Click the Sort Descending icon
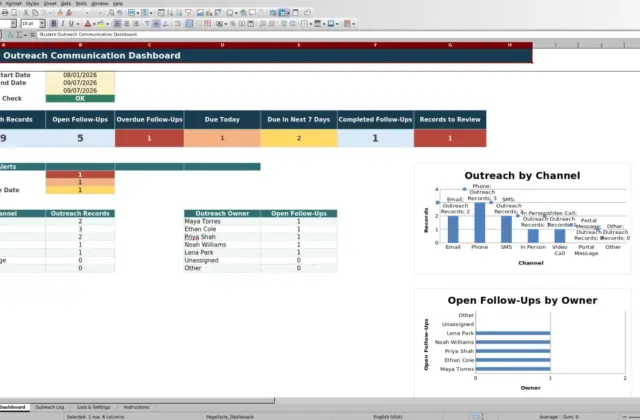The image size is (640, 420). [x=179, y=13]
